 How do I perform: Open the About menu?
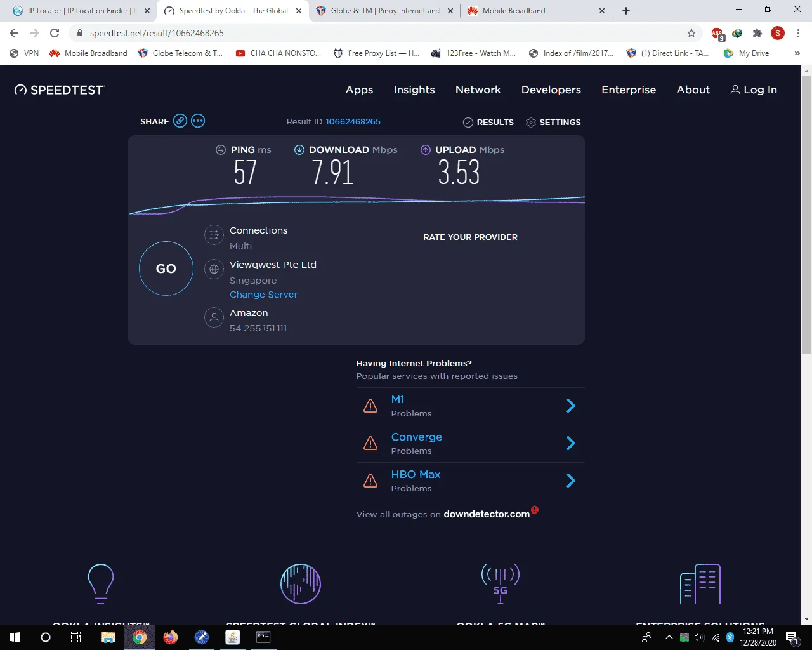(693, 90)
